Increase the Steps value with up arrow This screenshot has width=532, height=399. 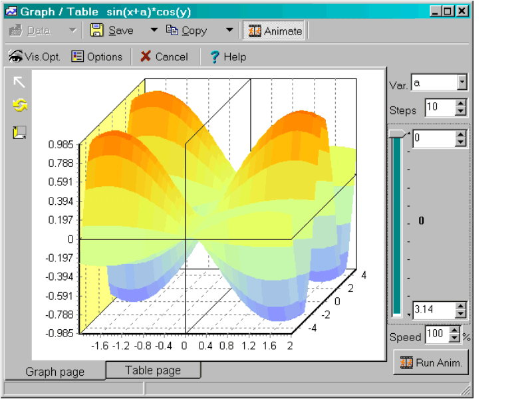tap(462, 104)
